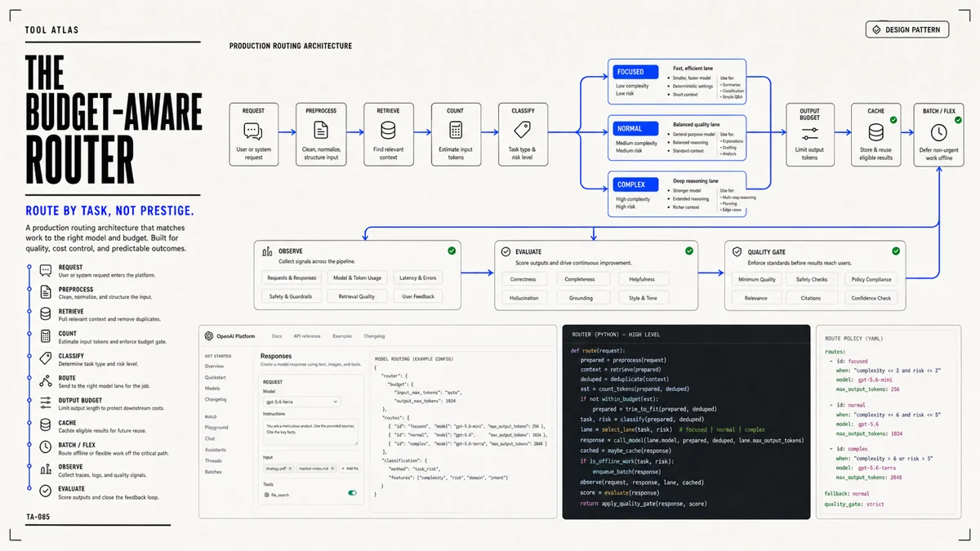Click the shield icon in the Design Pattern badge
Screen dimensions: 980x551
tap(877, 30)
